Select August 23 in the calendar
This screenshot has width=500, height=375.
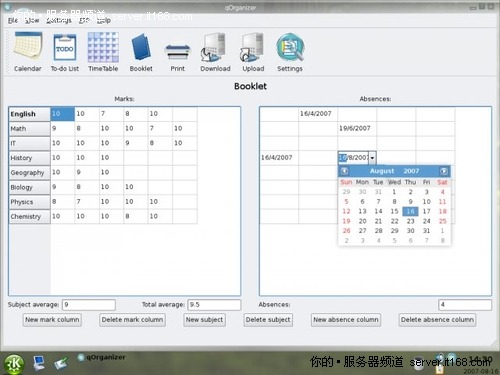[410, 221]
